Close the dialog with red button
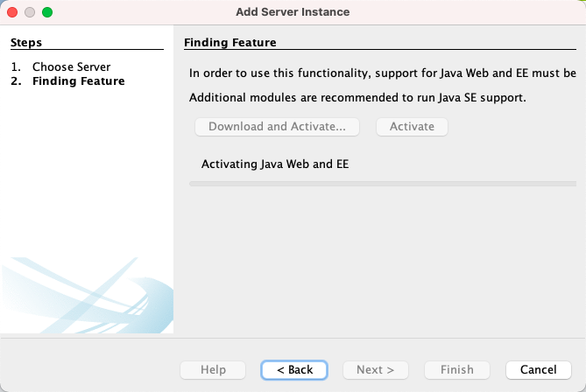Image resolution: width=586 pixels, height=392 pixels. [12, 12]
